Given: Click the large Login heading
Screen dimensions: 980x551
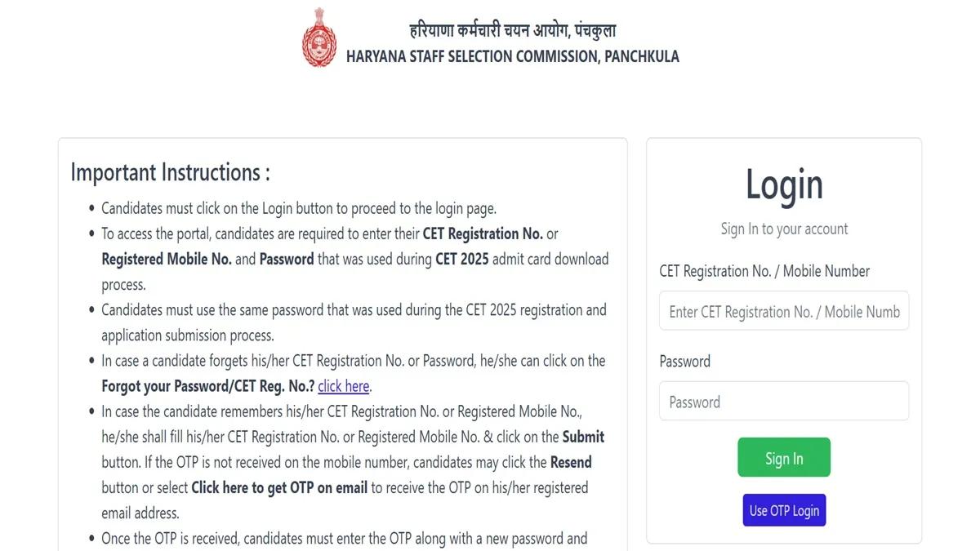Looking at the screenshot, I should (783, 184).
